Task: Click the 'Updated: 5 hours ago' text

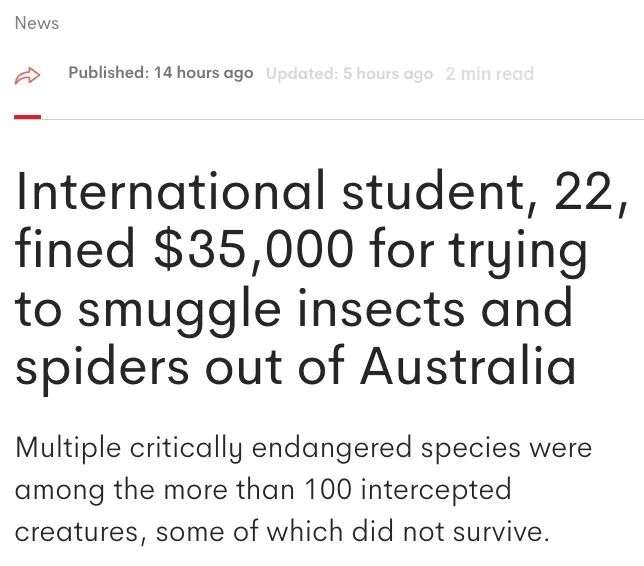Action: pyautogui.click(x=349, y=74)
